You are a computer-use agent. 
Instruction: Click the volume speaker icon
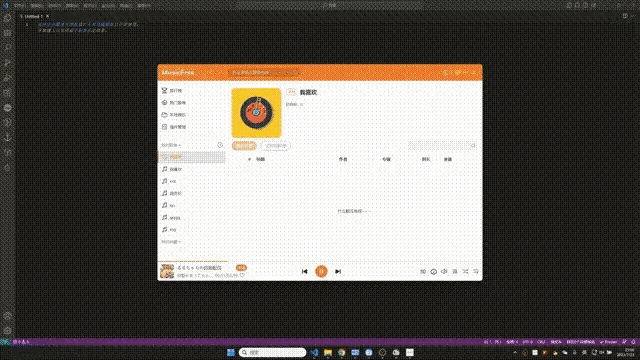click(x=444, y=271)
